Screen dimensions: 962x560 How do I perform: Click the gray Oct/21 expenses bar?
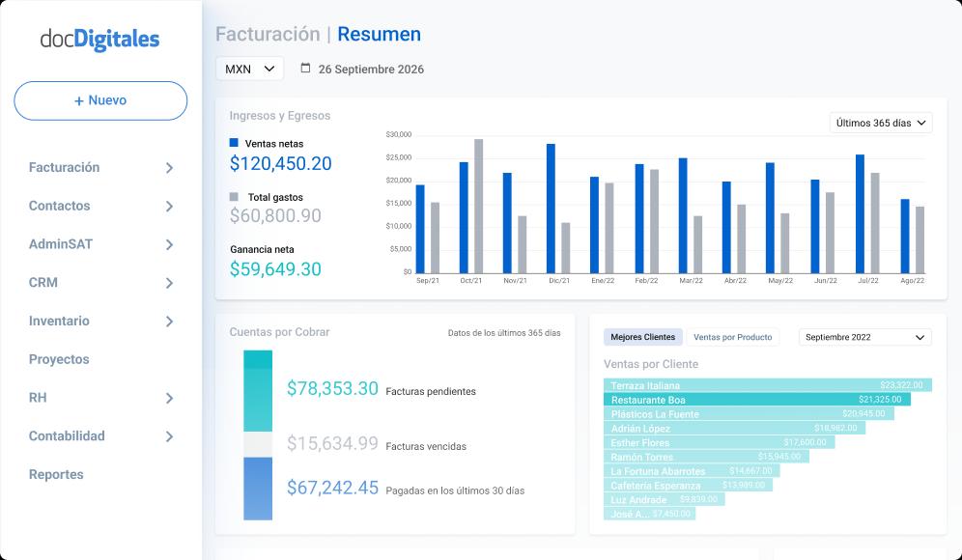point(478,206)
